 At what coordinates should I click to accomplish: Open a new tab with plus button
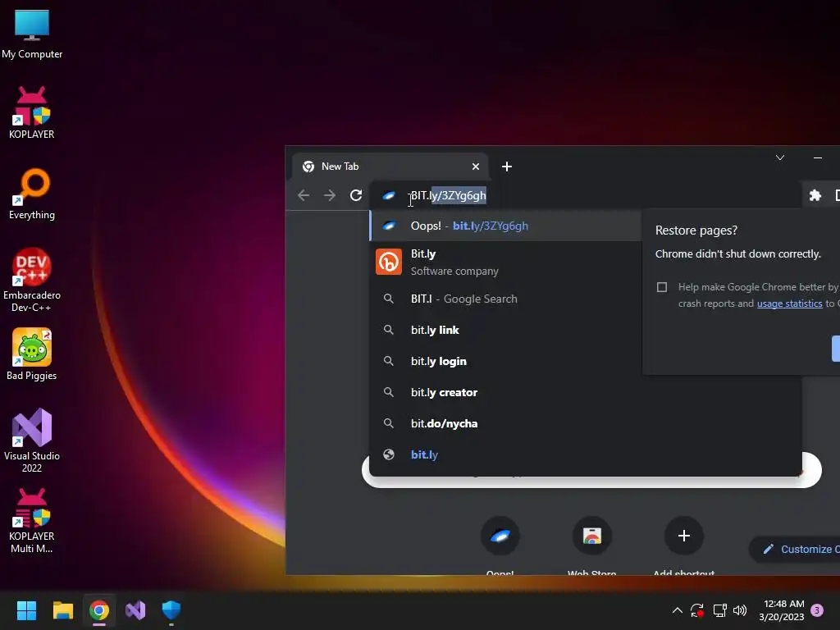point(507,167)
